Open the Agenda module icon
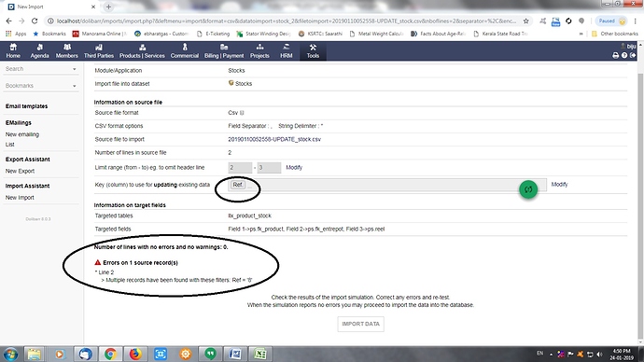Screen dimensions: 644x362 click(40, 48)
